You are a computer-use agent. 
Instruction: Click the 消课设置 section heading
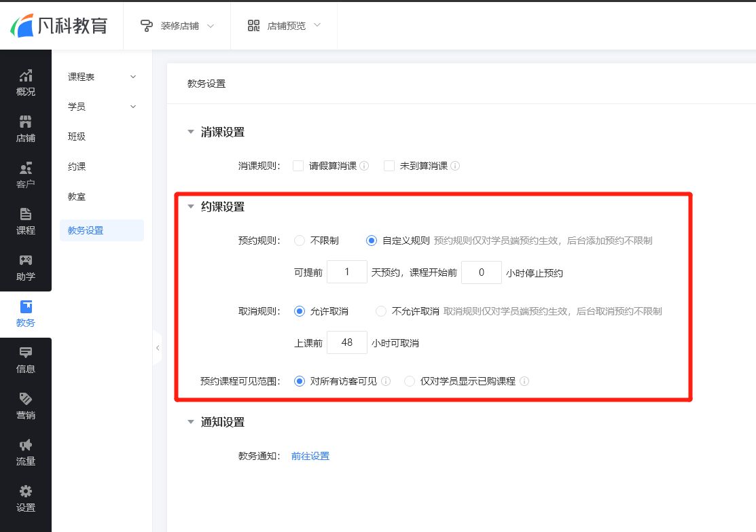pos(223,132)
